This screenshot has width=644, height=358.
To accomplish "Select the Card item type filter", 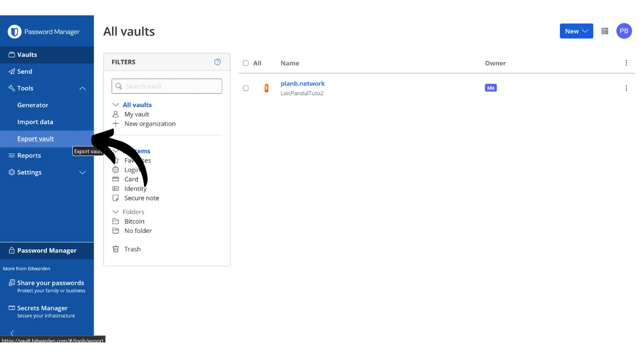I will tap(131, 179).
